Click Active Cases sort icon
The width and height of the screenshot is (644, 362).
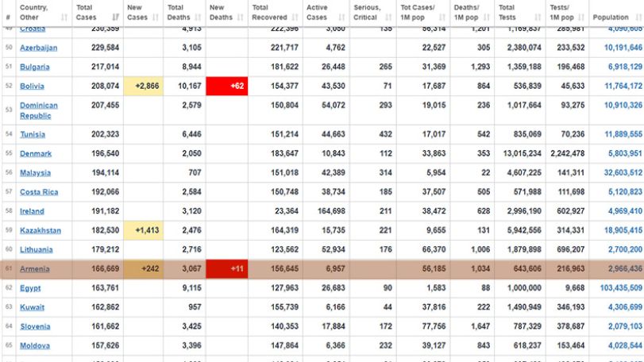[x=341, y=17]
